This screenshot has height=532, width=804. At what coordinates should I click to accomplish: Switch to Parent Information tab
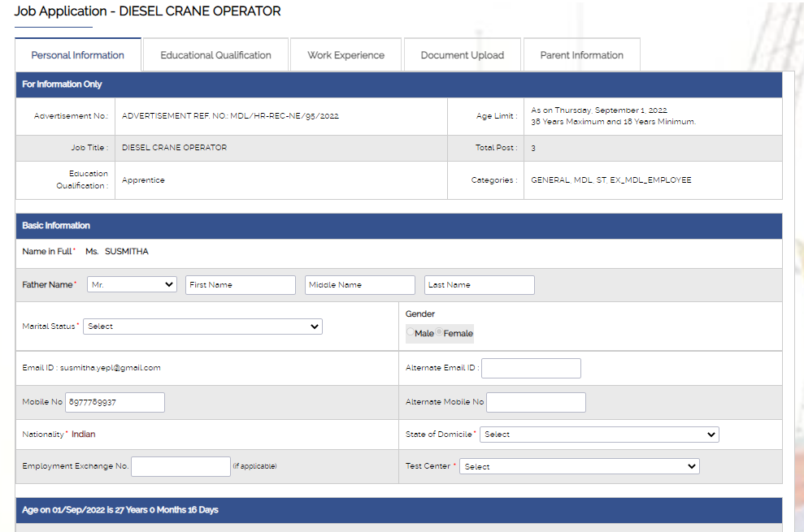click(582, 55)
